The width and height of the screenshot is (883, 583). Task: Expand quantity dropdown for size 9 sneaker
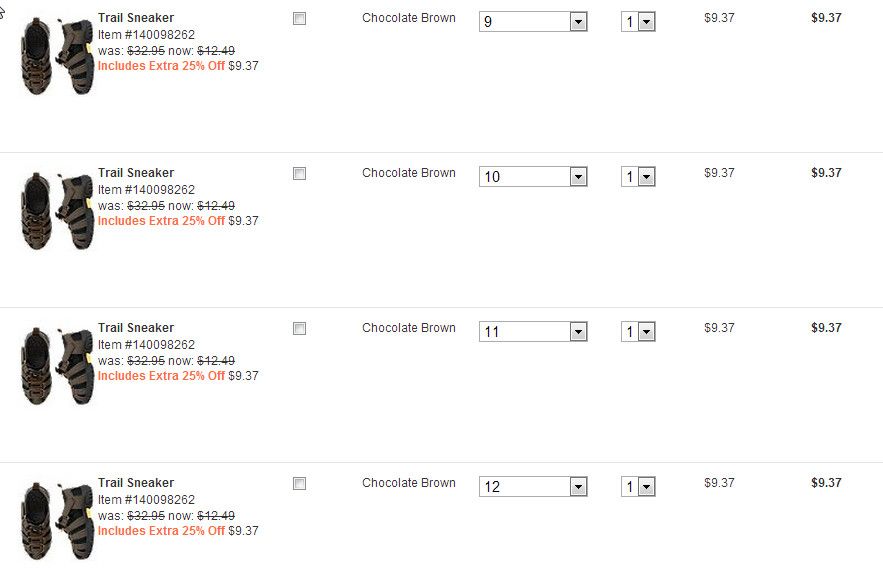[638, 22]
